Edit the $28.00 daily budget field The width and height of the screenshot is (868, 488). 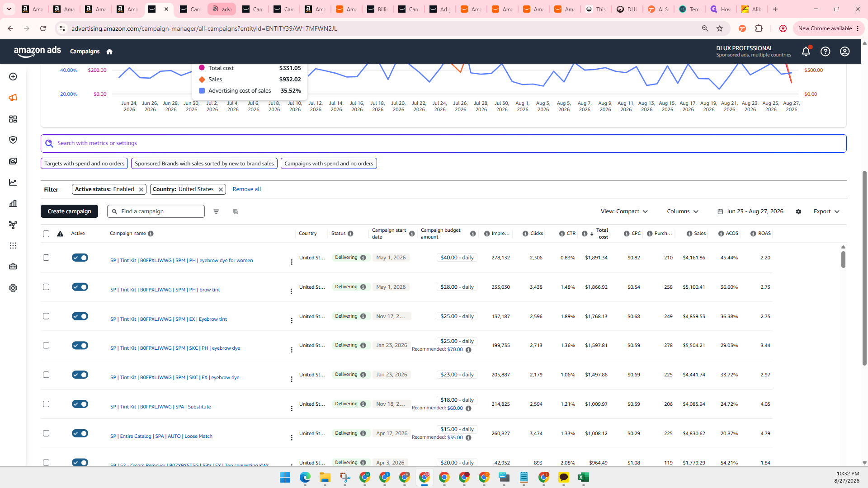[x=457, y=287]
